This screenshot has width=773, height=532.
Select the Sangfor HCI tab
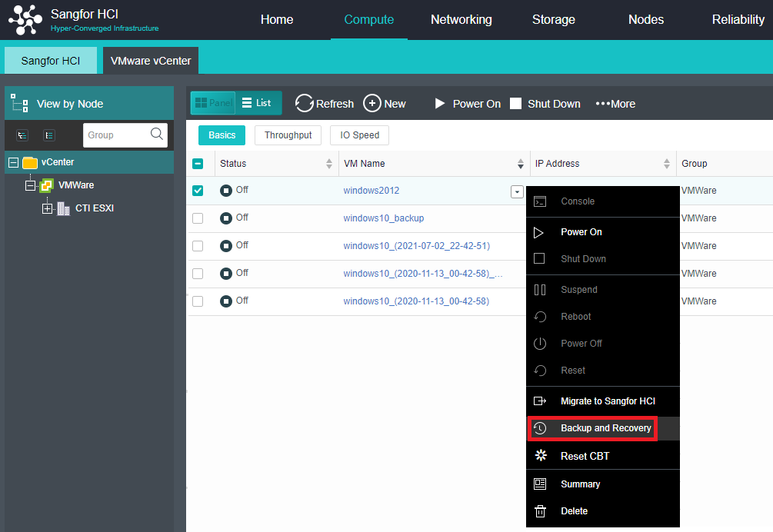(x=51, y=61)
